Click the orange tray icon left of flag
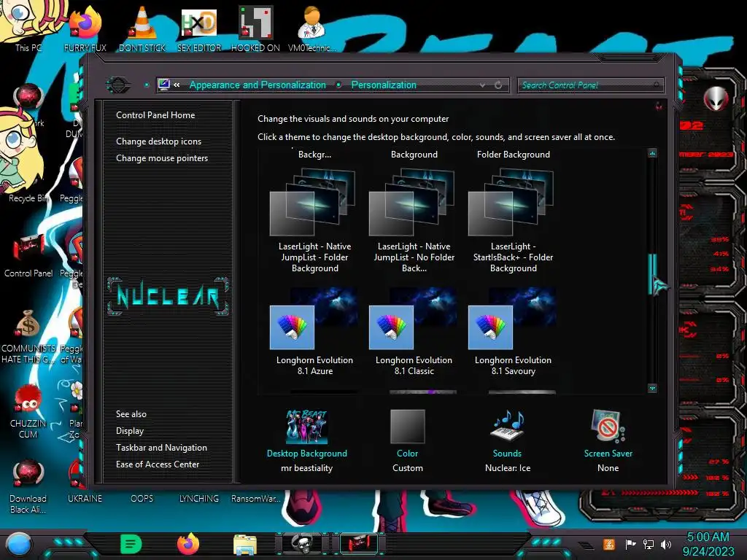This screenshot has width=747, height=560. pos(609,544)
